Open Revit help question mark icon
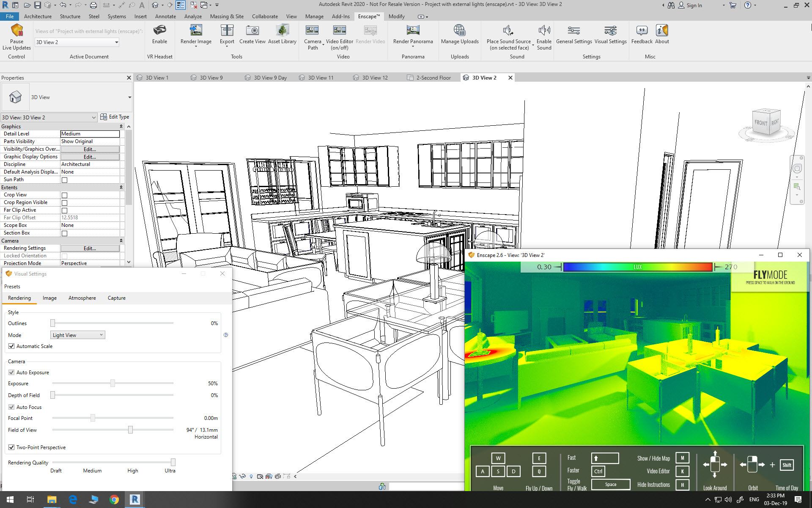This screenshot has width=812, height=508. pyautogui.click(x=748, y=5)
